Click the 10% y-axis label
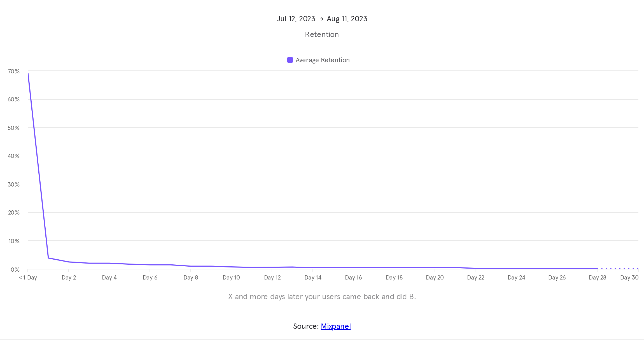Viewport: 644px width, 340px height. tap(14, 241)
